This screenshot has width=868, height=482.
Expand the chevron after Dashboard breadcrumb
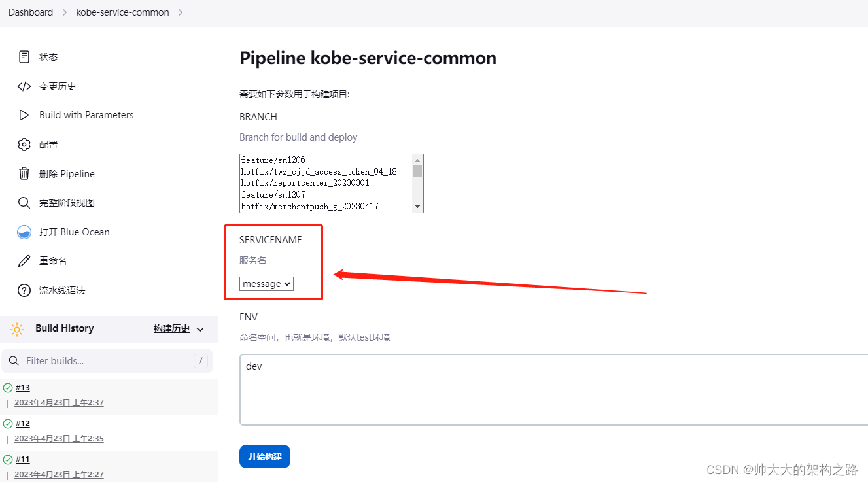[x=65, y=12]
